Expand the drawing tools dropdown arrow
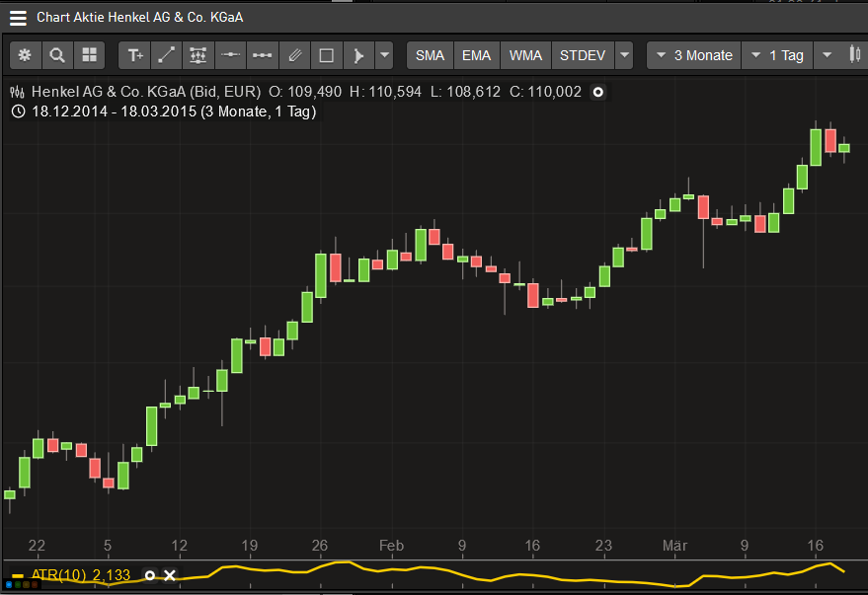 click(384, 55)
